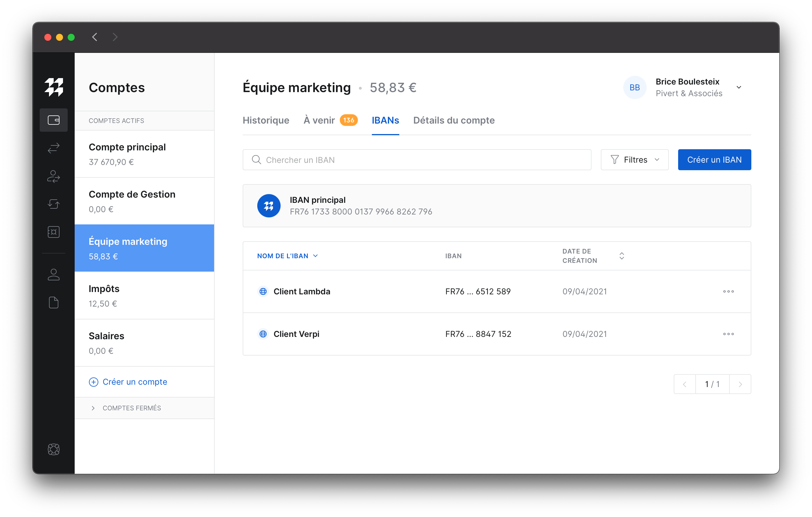Click the FR76 1733 8000 0137 principal IBAN number
The height and width of the screenshot is (517, 812).
click(x=361, y=211)
